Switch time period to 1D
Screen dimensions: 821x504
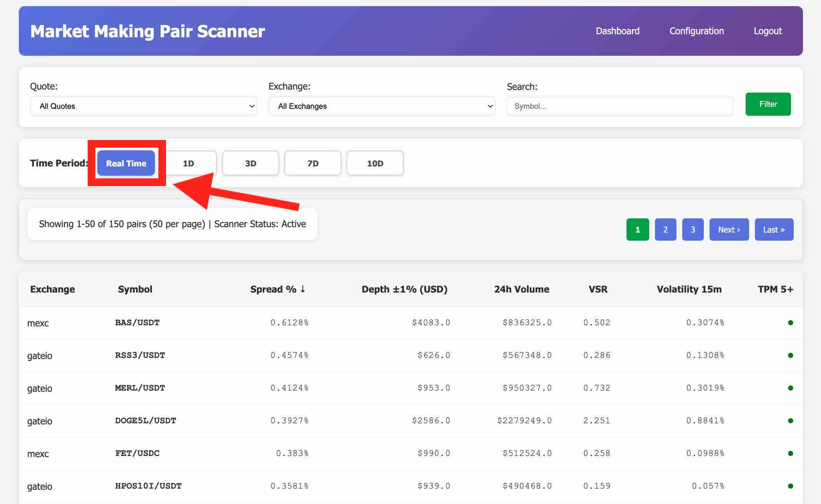pyautogui.click(x=188, y=163)
